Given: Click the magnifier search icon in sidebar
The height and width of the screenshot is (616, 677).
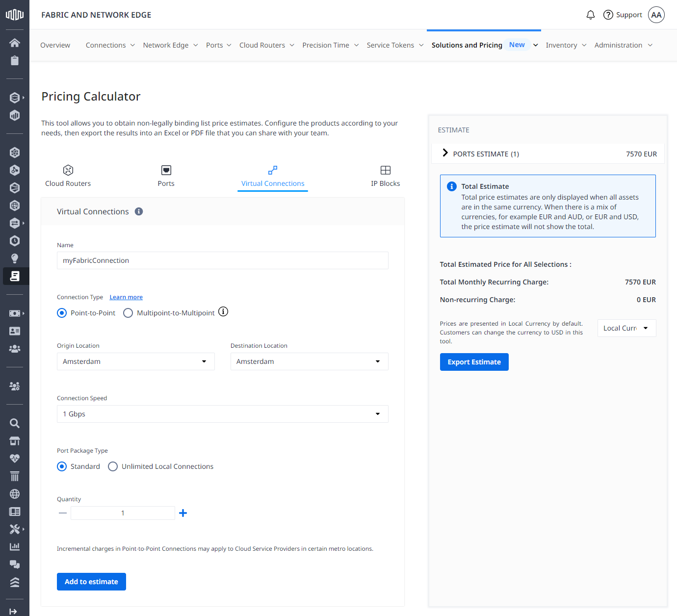Looking at the screenshot, I should [15, 423].
